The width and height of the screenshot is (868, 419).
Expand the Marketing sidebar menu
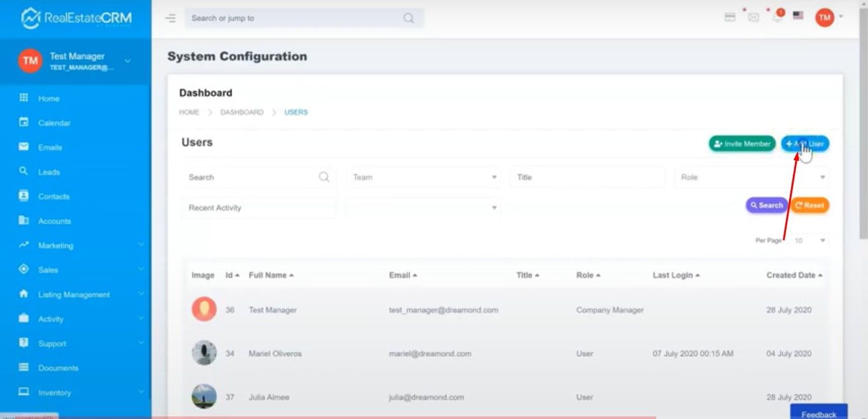tap(55, 245)
